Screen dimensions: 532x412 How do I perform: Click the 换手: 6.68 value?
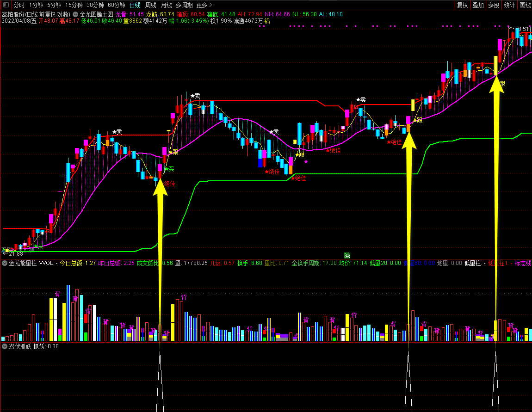250,263
